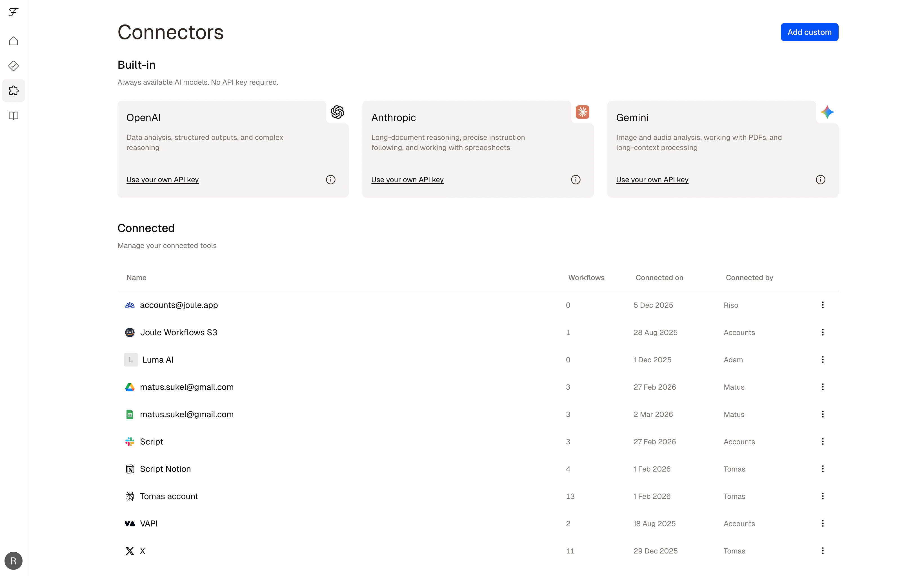Click the Add custom button
The image size is (924, 576).
point(809,32)
